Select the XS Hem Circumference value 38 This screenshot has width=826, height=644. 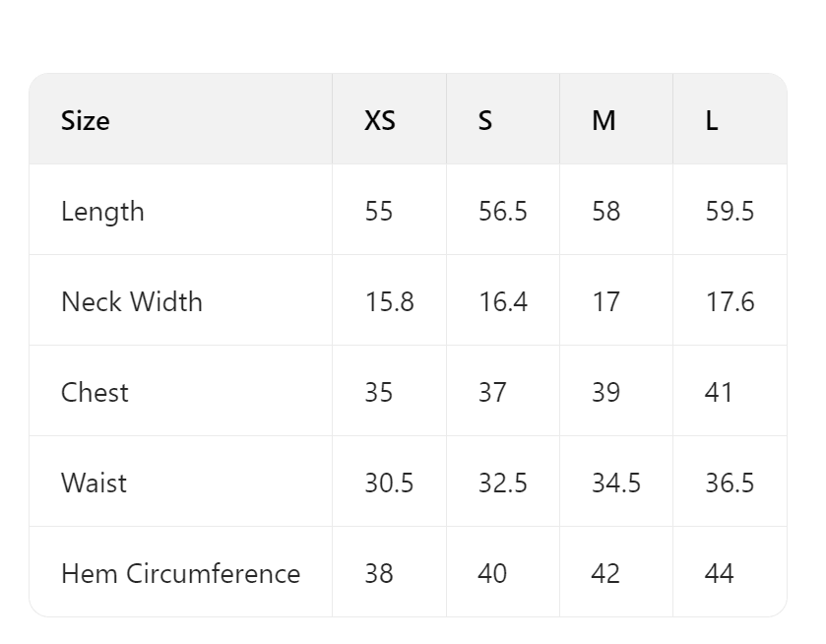pos(379,574)
